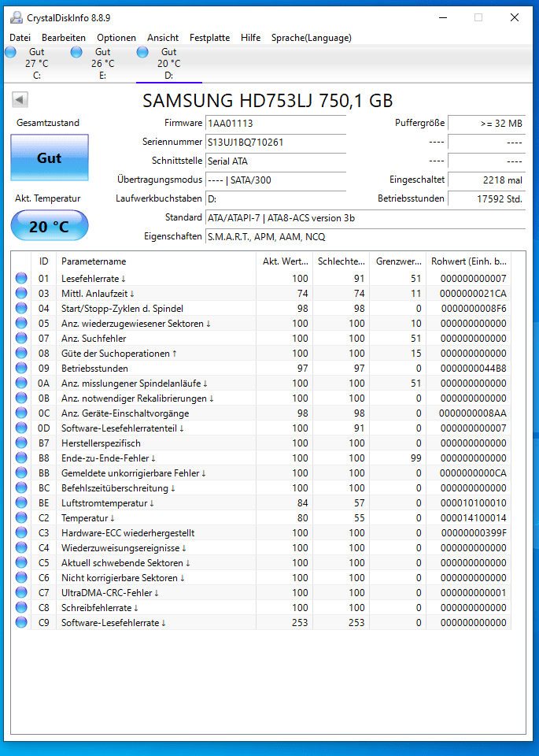Click the Standard field ATA/ATAPI-7
Image resolution: width=539 pixels, height=756 pixels.
(x=365, y=218)
